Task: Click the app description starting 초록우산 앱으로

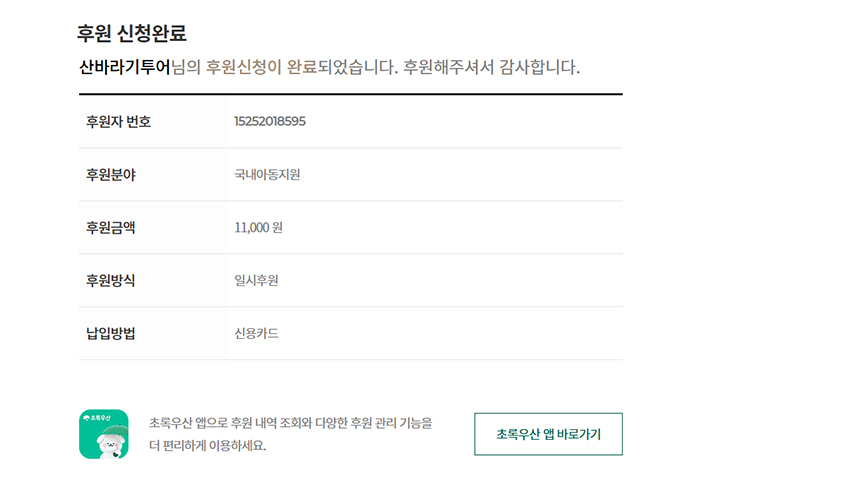Action: coord(290,423)
